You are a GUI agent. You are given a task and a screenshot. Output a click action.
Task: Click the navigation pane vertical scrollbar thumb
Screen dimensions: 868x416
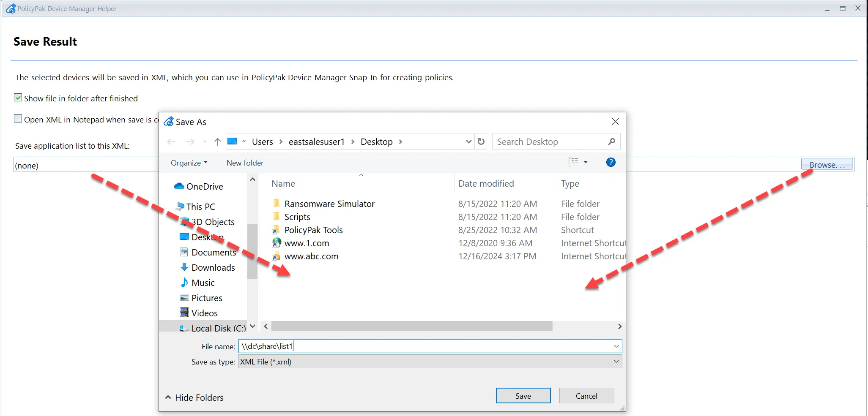tap(252, 251)
